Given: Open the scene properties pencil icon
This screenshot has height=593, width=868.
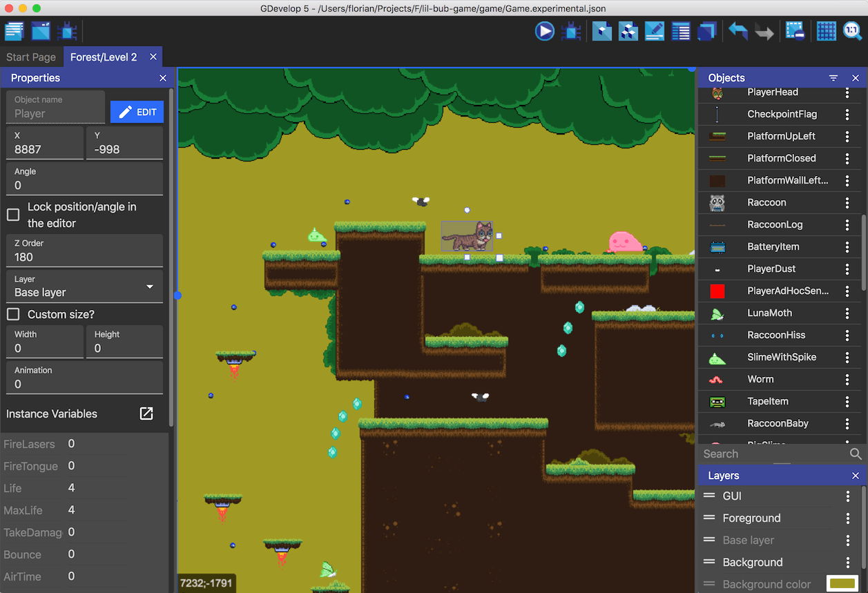Looking at the screenshot, I should point(654,30).
